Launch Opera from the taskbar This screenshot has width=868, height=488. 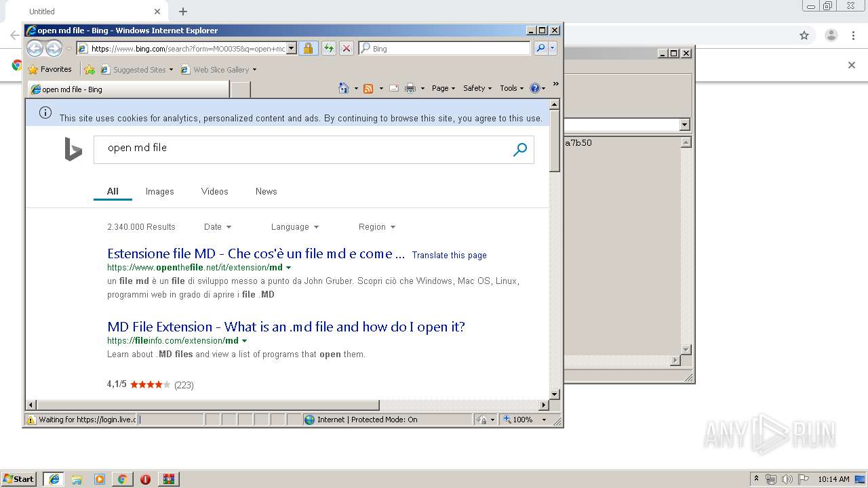pyautogui.click(x=145, y=479)
